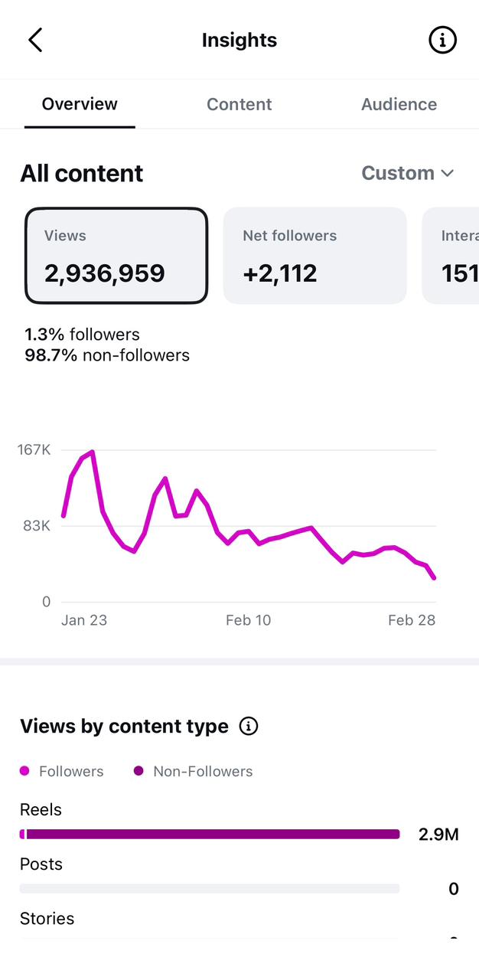
Task: Click the empty Posts views bar
Action: tap(210, 888)
